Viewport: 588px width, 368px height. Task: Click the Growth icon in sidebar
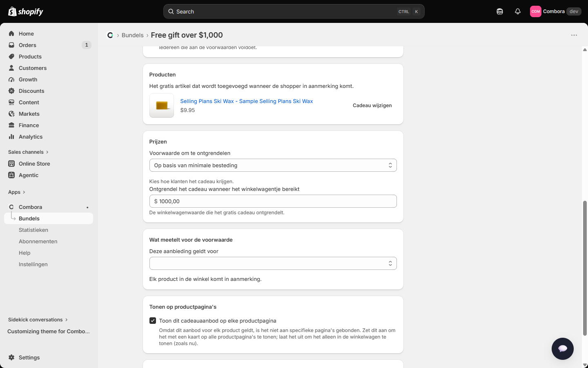tap(11, 79)
